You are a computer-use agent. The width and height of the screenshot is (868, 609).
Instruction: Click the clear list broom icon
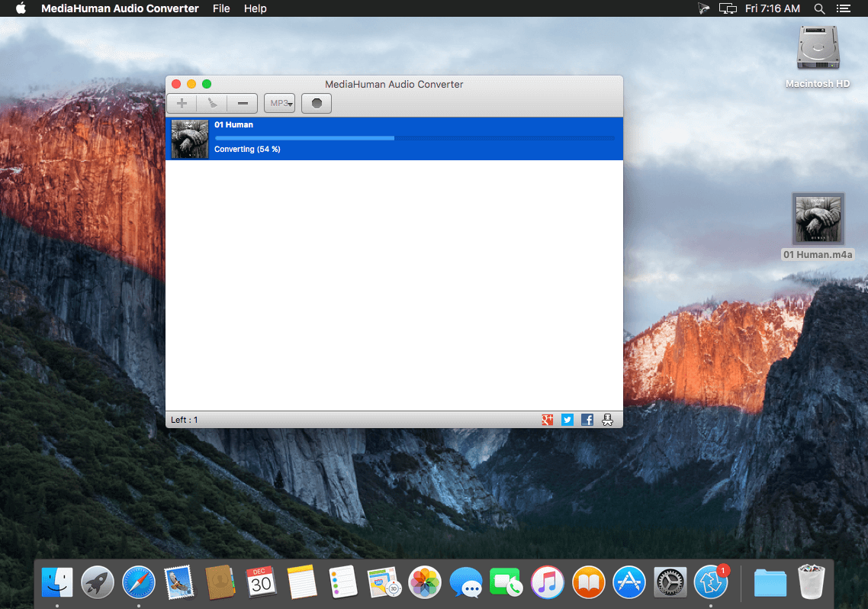point(212,104)
